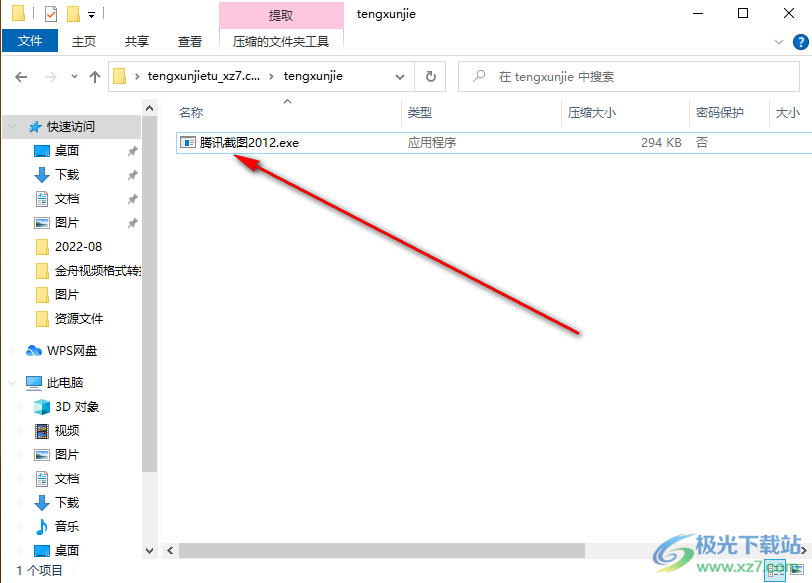Click the file list scroll-left arrow
This screenshot has height=583, width=812.
[170, 550]
